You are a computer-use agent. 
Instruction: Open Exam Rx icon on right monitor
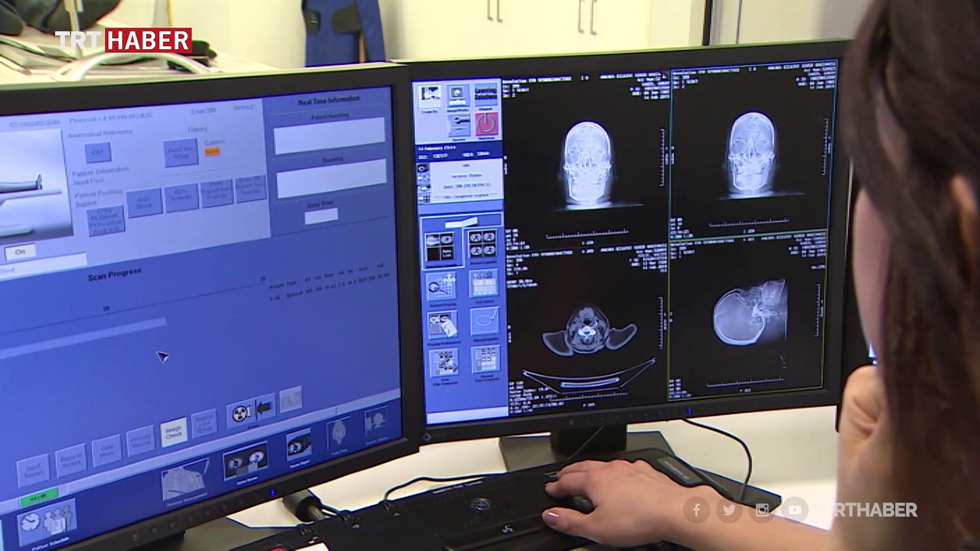[x=430, y=96]
